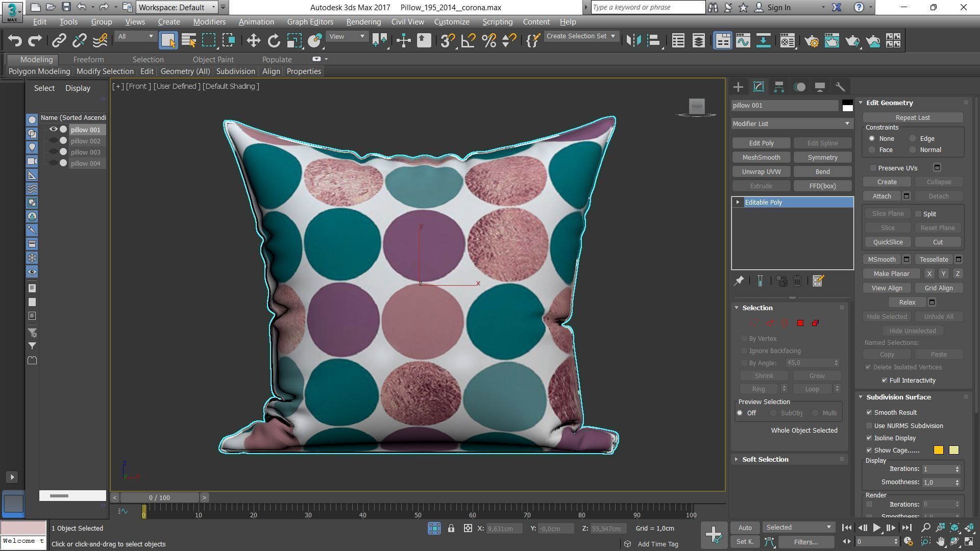Click Zoom Extents All viewport icon

point(954,528)
